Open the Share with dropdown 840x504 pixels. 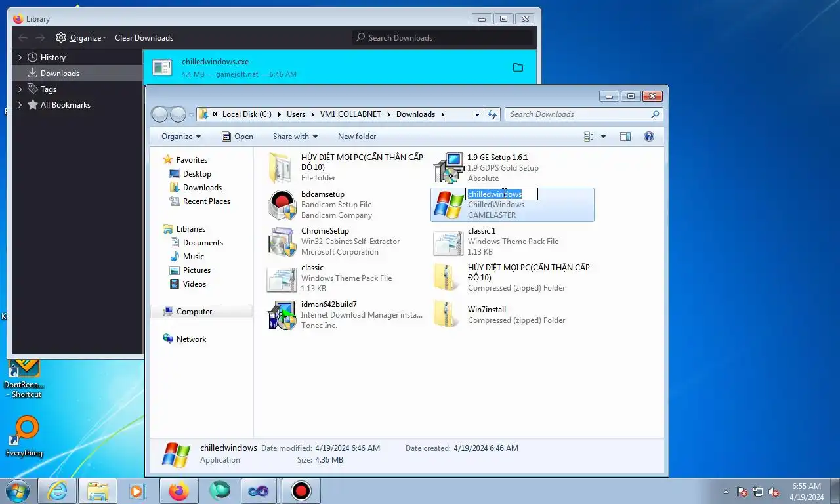coord(295,136)
